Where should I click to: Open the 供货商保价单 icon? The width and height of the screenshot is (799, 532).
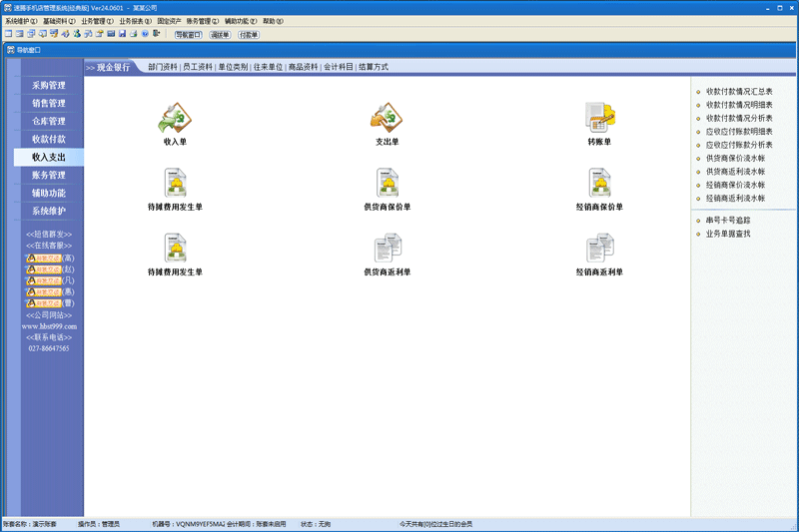(x=387, y=184)
